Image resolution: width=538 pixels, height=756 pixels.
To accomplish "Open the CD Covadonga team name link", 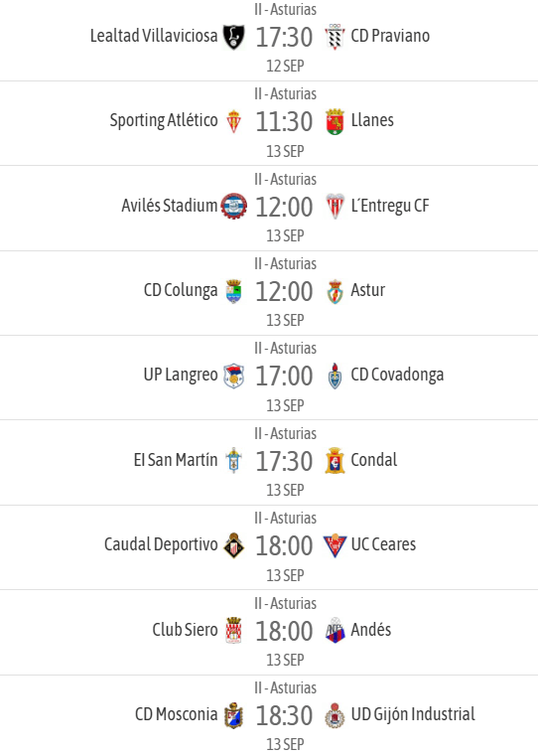I will coord(397,375).
